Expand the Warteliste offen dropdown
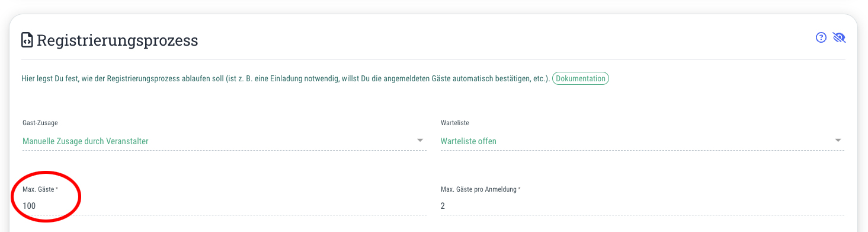The width and height of the screenshot is (868, 232). 642,141
